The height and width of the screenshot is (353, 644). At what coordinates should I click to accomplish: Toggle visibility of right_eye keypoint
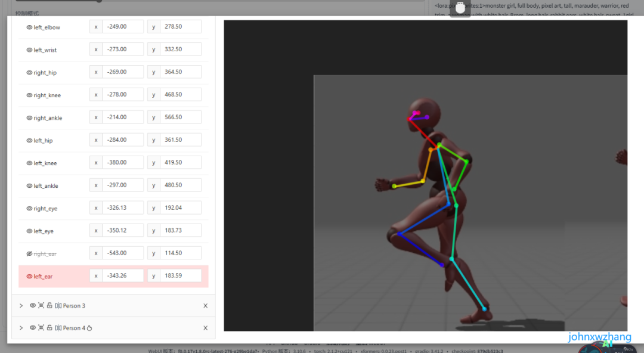(29, 208)
